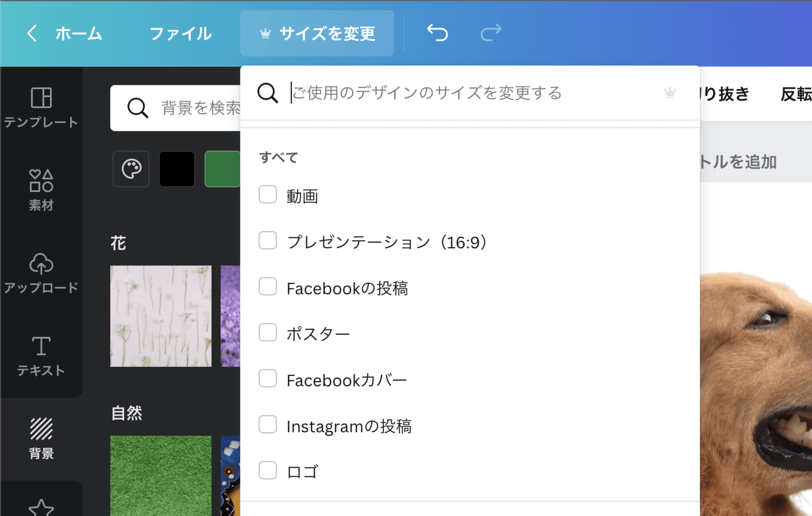812x516 pixels.
Task: Undo the last action
Action: point(438,33)
